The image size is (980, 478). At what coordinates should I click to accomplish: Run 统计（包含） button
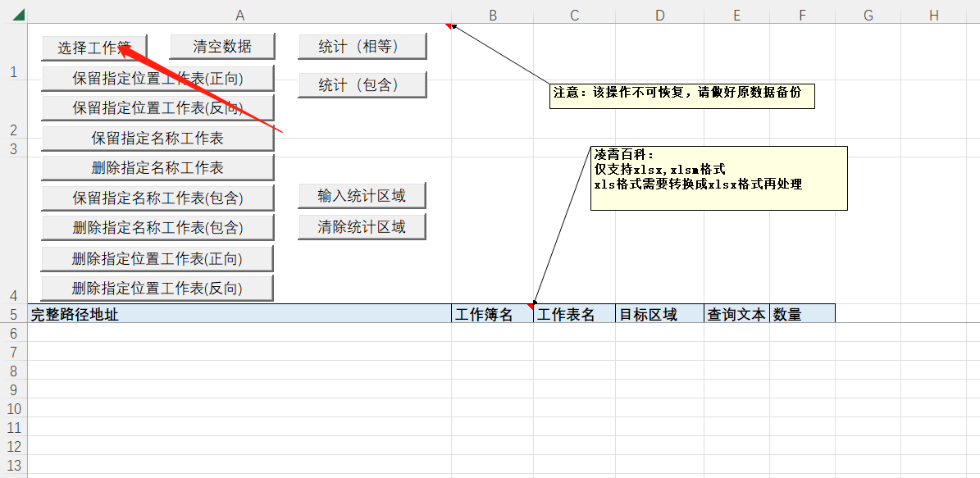click(362, 85)
